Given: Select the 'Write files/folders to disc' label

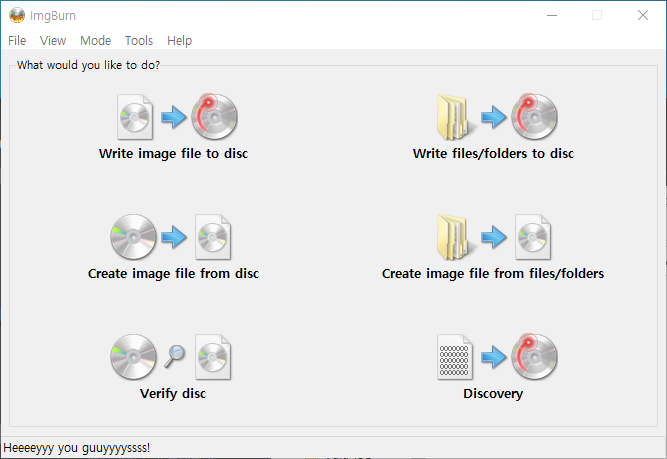Looking at the screenshot, I should click(x=493, y=154).
